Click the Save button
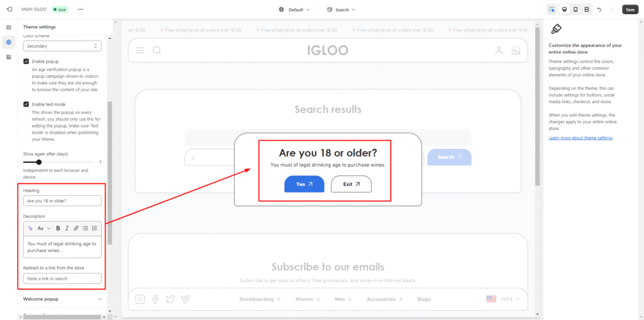The width and height of the screenshot is (644, 320). [x=630, y=9]
